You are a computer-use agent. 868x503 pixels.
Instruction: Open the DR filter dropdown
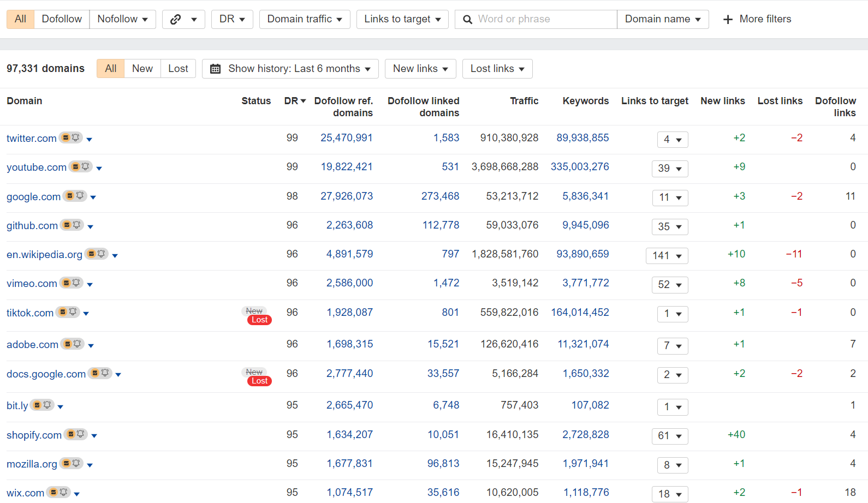[232, 19]
